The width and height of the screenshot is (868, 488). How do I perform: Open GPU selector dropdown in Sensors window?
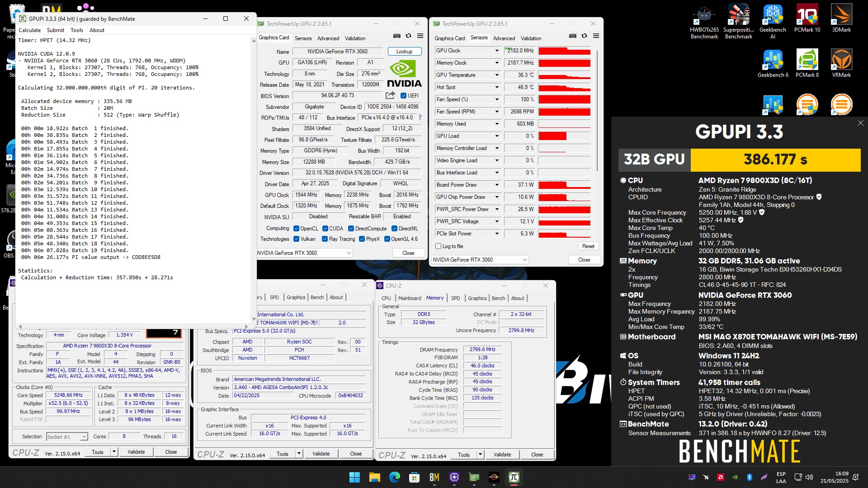coord(480,260)
